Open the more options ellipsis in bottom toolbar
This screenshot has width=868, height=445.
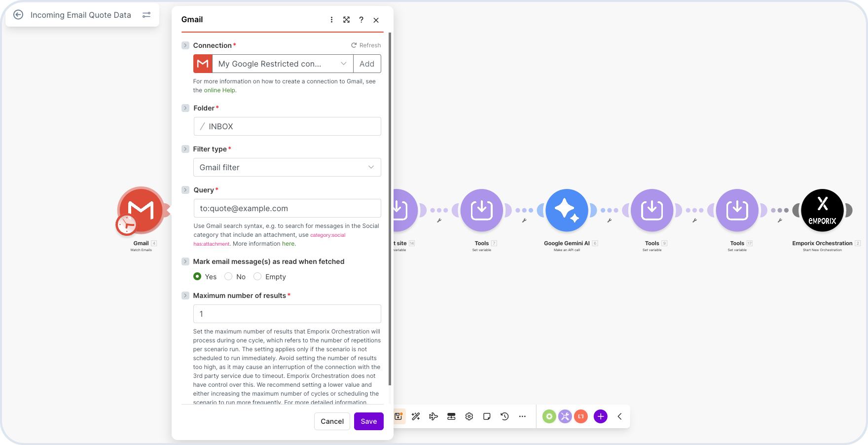pos(522,416)
